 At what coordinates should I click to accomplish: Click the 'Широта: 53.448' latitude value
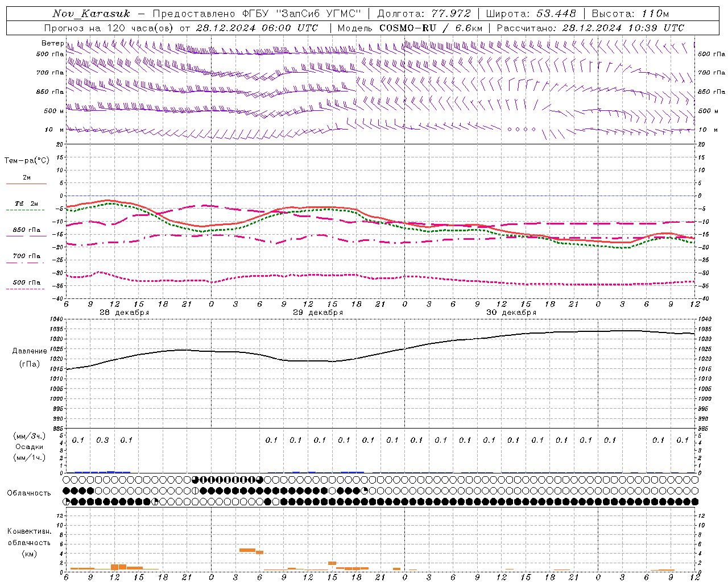531,14
